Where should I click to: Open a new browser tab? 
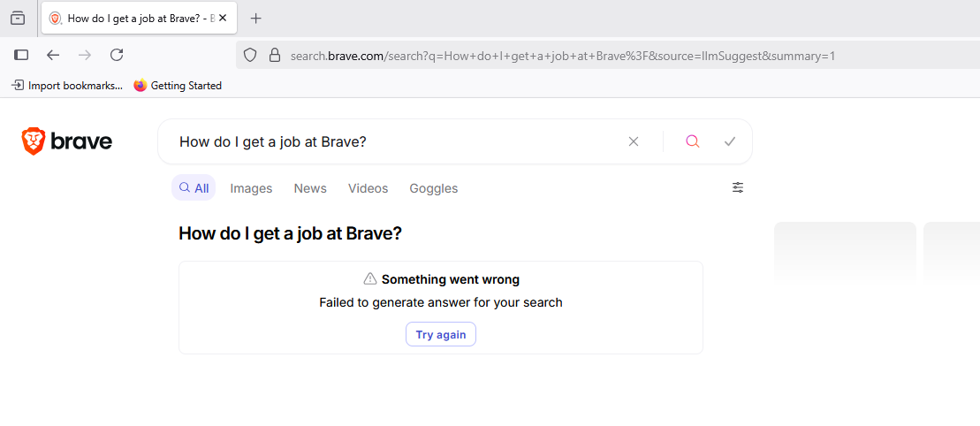pyautogui.click(x=256, y=18)
